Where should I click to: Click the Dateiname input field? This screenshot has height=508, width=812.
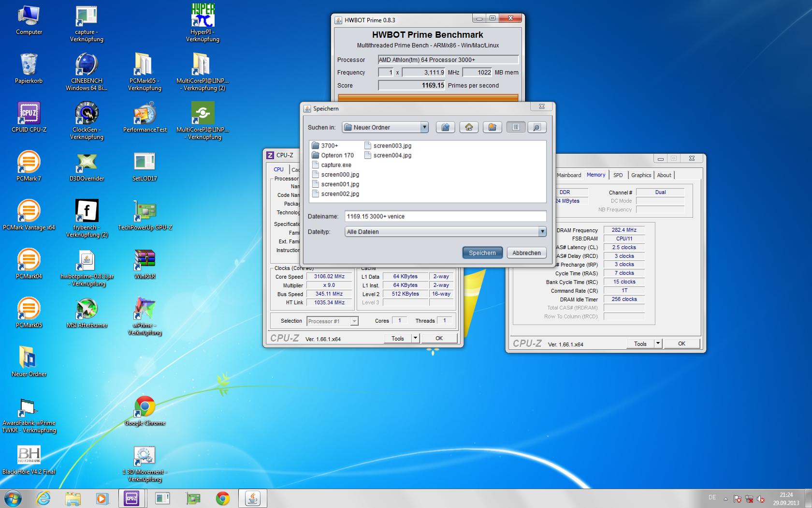[x=446, y=216]
